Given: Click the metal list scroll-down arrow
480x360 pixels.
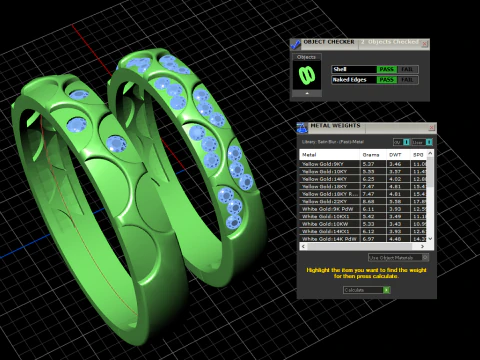Looking at the screenshot, I should click(430, 238).
